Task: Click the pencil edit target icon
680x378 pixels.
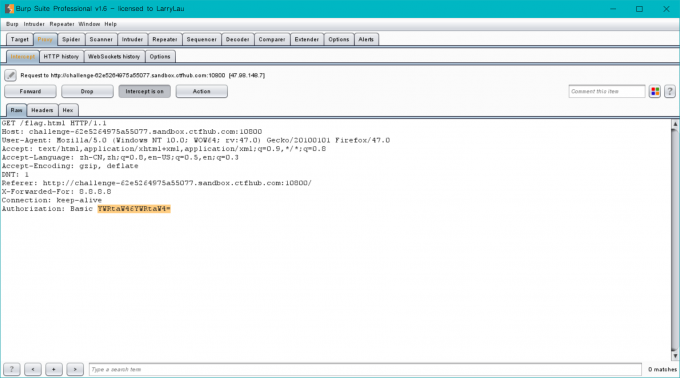Action: pos(10,75)
